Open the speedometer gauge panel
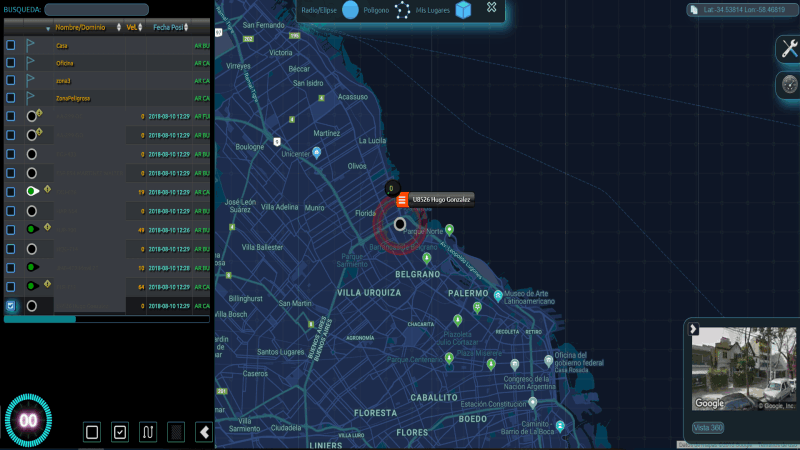The height and width of the screenshot is (450, 800). click(x=788, y=86)
